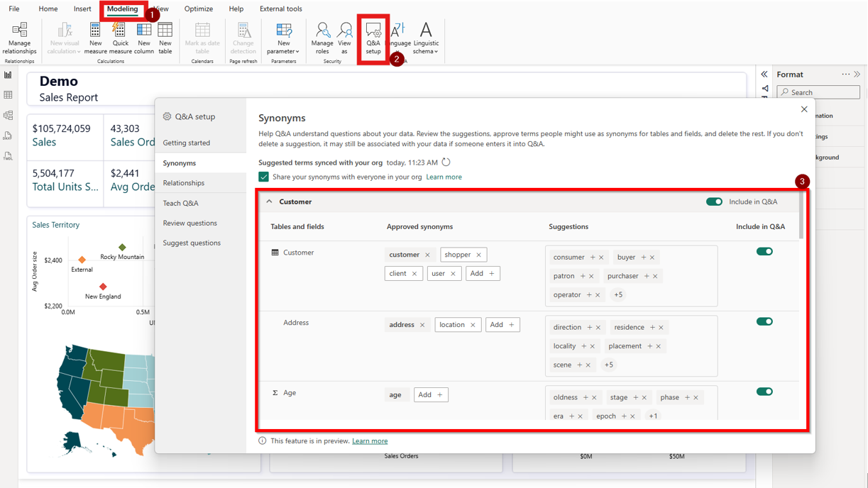Disable Include in Q&A toggle for Age

click(x=764, y=392)
